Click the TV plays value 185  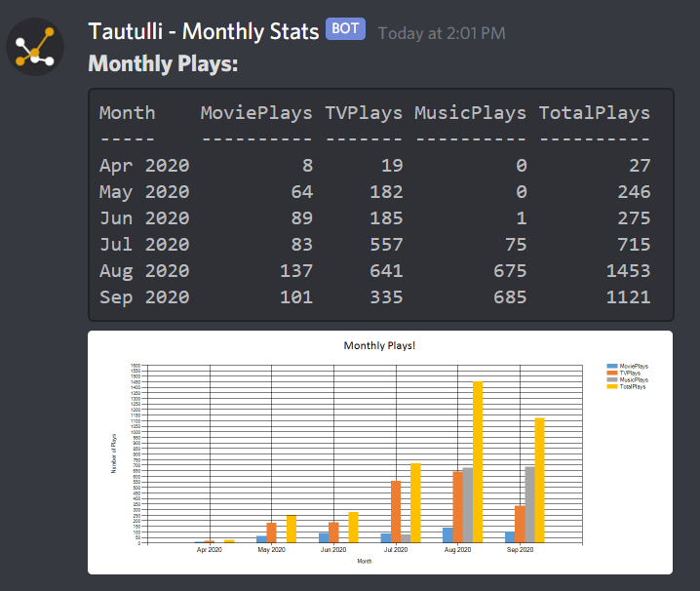pos(386,218)
